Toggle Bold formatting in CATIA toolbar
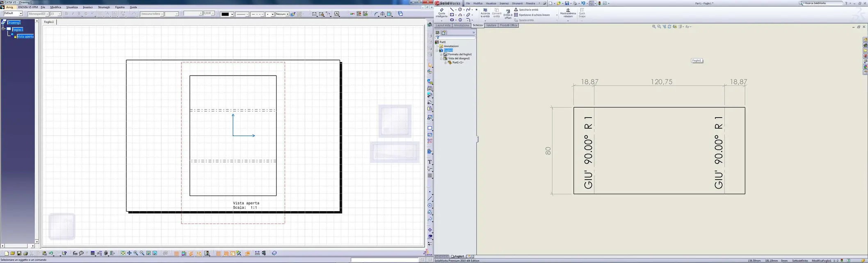This screenshot has width=868, height=263. pos(66,14)
